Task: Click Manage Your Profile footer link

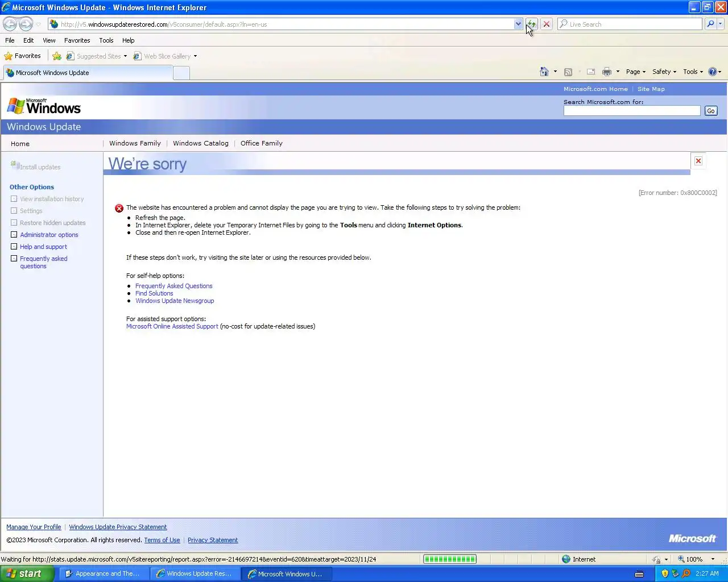Action: pyautogui.click(x=34, y=527)
